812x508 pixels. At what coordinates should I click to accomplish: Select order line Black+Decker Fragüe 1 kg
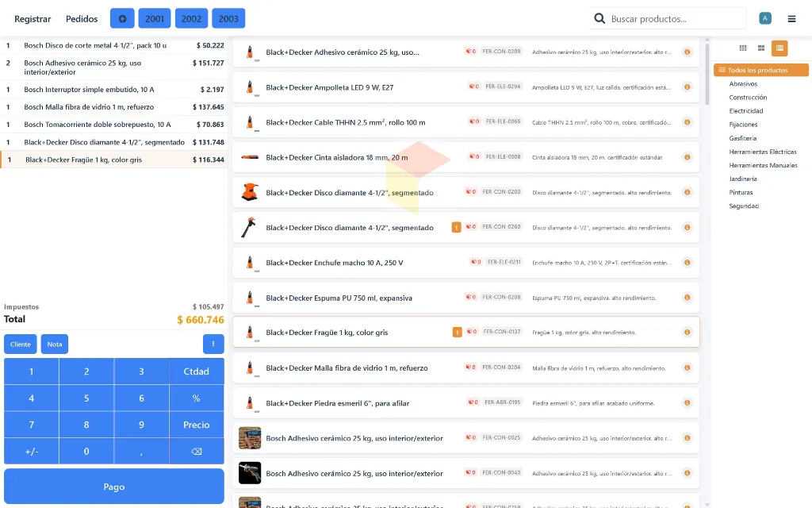[x=114, y=160]
